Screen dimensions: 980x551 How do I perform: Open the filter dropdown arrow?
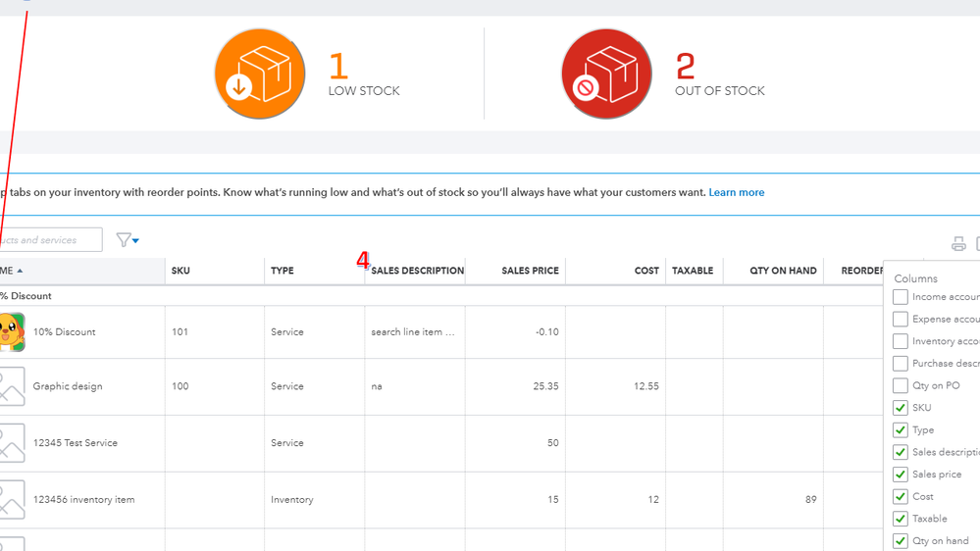(x=135, y=240)
